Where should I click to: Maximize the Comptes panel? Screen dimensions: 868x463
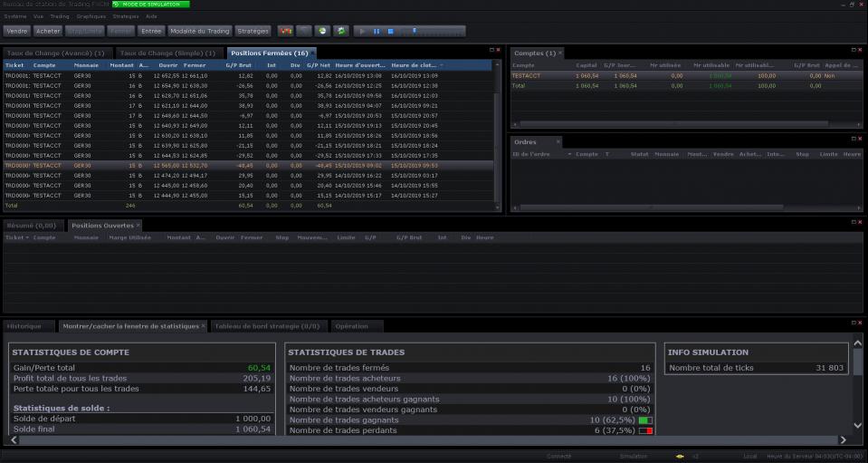click(x=854, y=49)
